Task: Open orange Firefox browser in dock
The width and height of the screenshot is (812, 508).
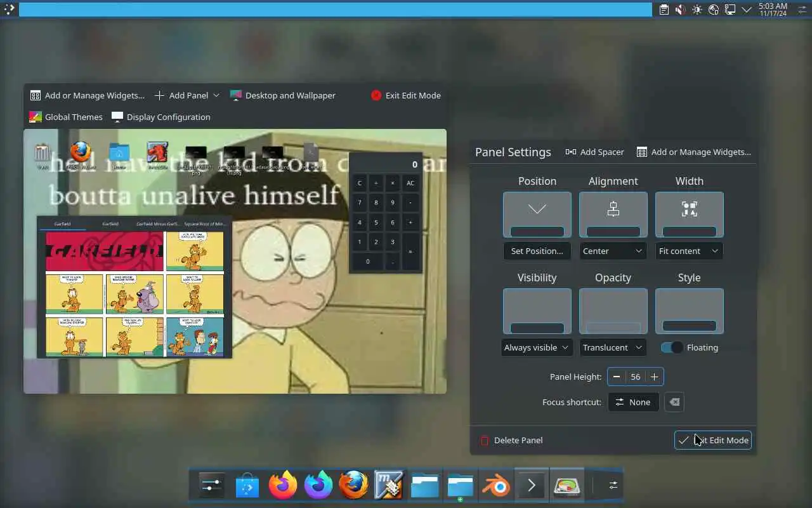Action: click(283, 486)
